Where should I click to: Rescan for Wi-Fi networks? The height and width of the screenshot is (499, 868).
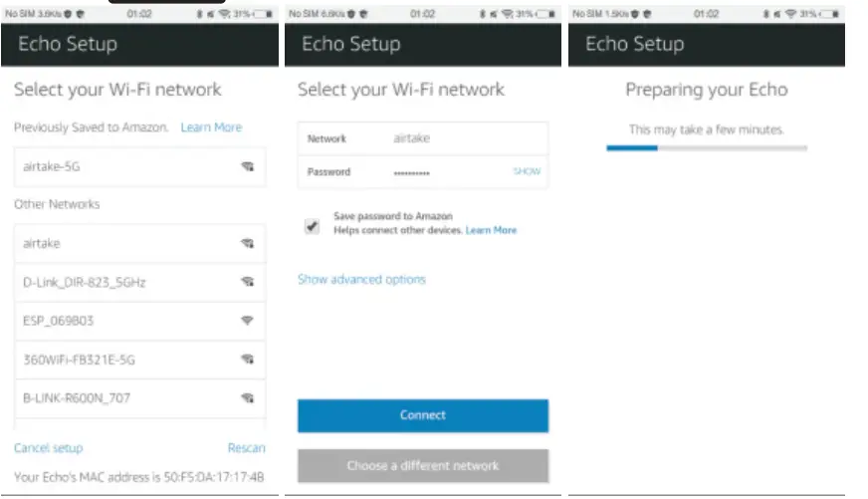point(246,448)
